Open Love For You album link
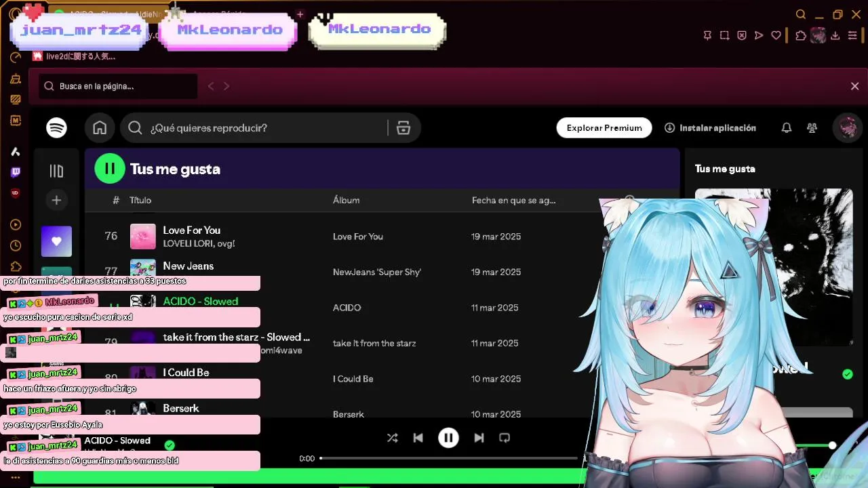This screenshot has width=868, height=488. pyautogui.click(x=358, y=237)
